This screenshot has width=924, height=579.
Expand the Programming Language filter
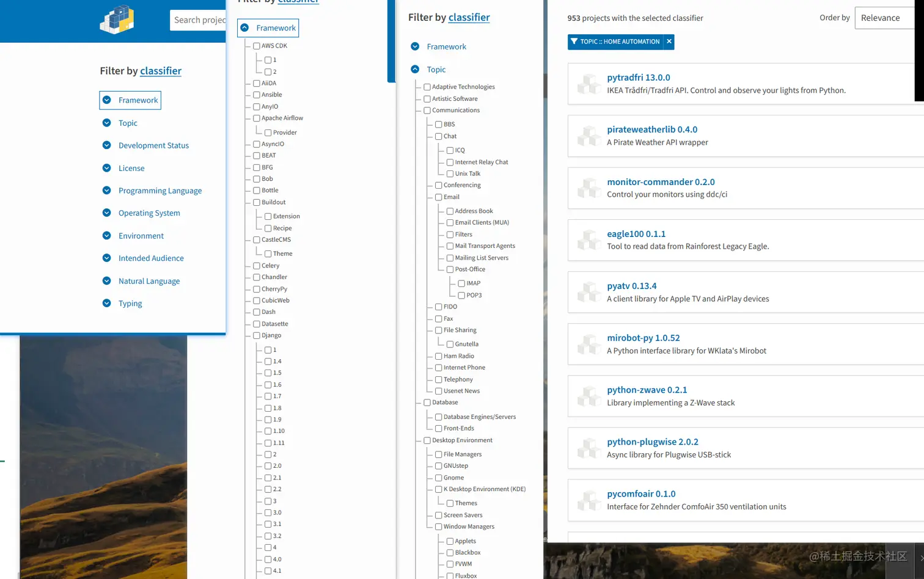(152, 191)
